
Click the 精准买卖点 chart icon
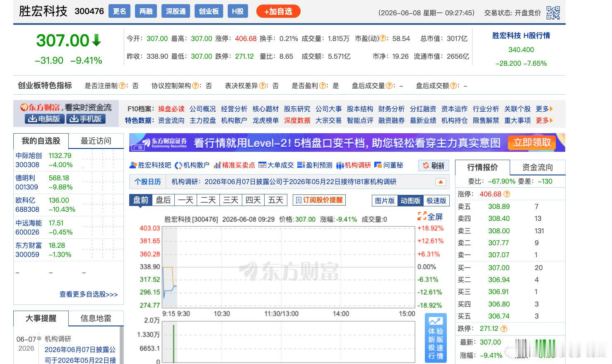tap(217, 165)
